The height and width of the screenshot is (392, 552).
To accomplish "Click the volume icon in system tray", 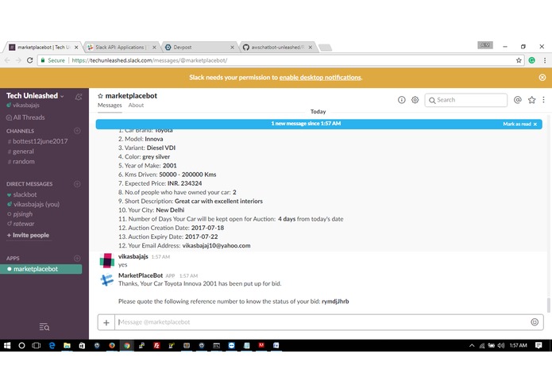I will [501, 345].
